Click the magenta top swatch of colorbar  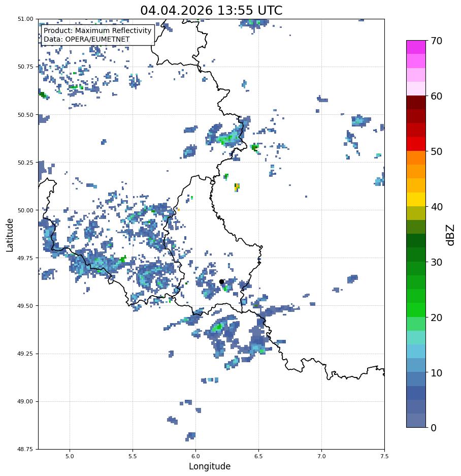tap(416, 47)
